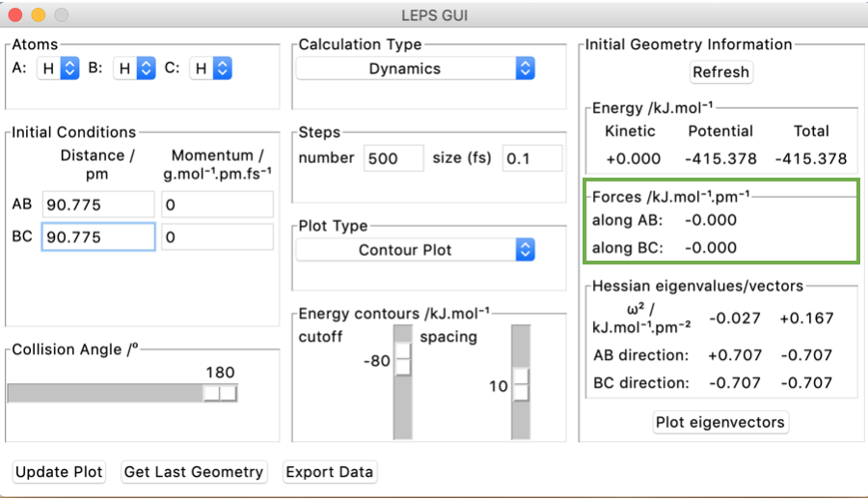Screen dimensions: 868x500
Task: Click the steps number field
Action: point(393,159)
